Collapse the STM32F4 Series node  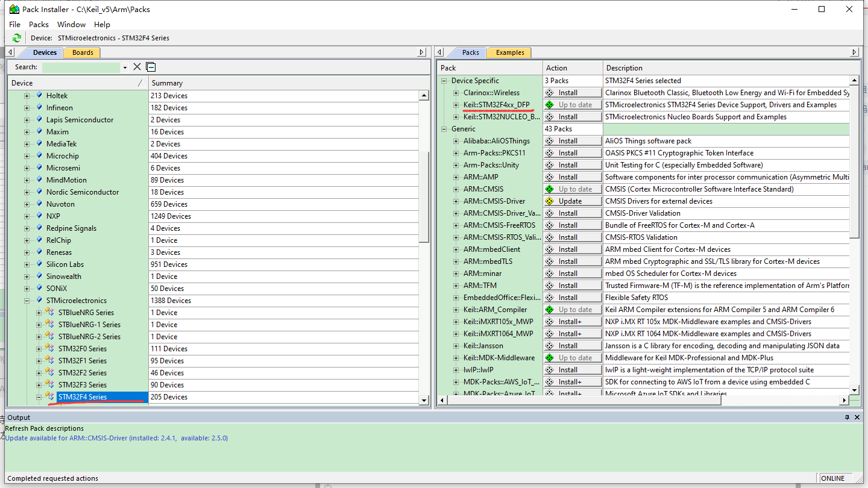(39, 397)
